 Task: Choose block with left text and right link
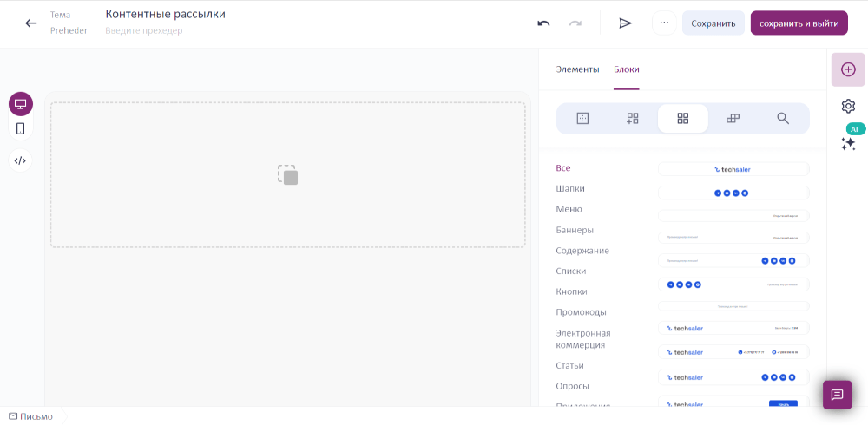[733, 238]
